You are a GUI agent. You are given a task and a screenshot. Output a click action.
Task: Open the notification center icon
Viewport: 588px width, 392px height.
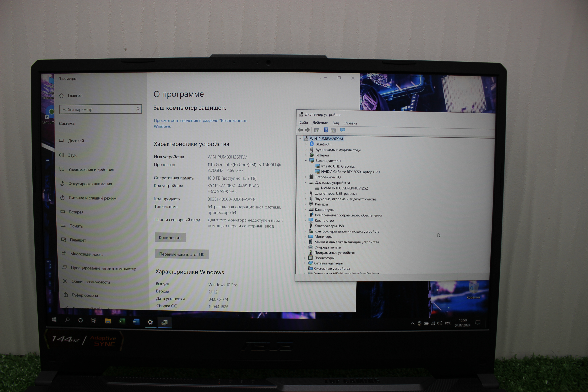click(478, 322)
